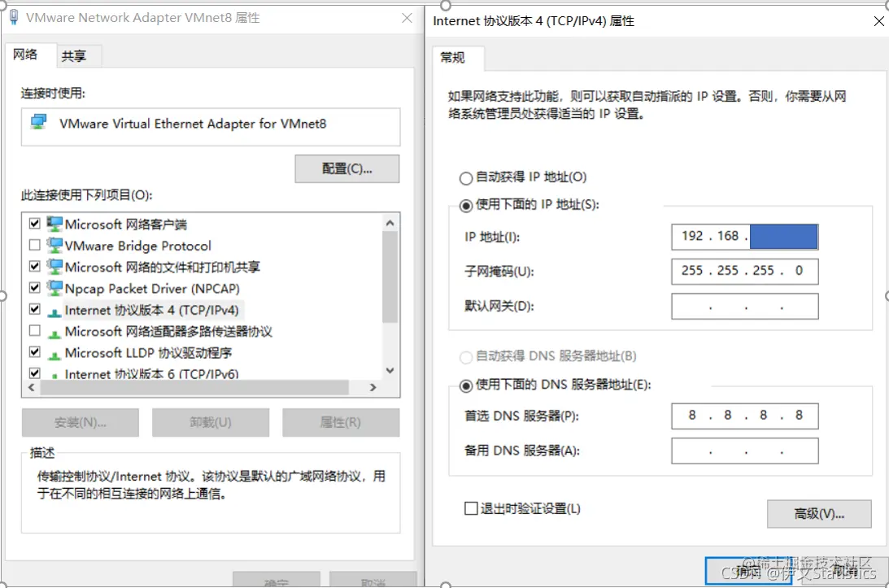The height and width of the screenshot is (588, 889).
Task: Select 自动获得 IP 地址 radio button
Action: click(464, 176)
